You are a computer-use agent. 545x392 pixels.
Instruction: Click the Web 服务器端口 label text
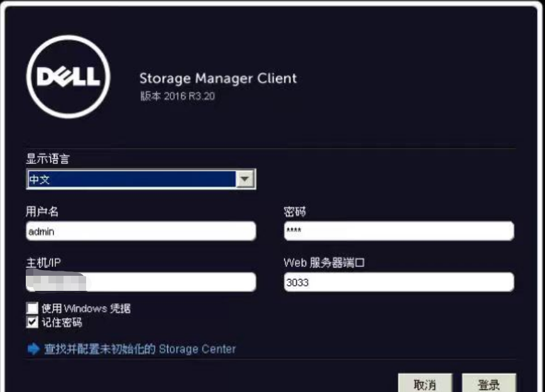324,263
